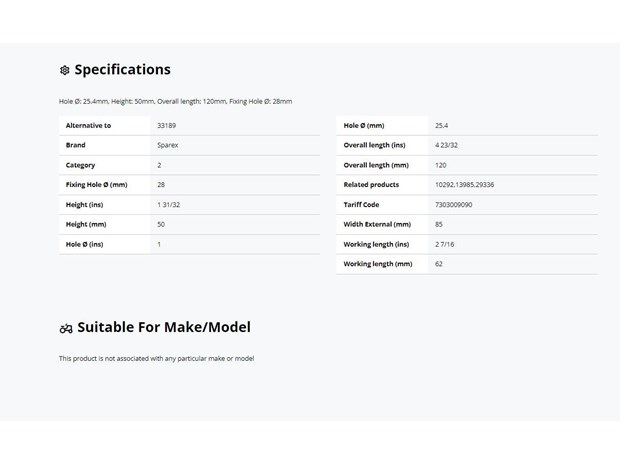This screenshot has width=620, height=465.
Task: Select the Working length (mm) row label
Action: point(378,264)
